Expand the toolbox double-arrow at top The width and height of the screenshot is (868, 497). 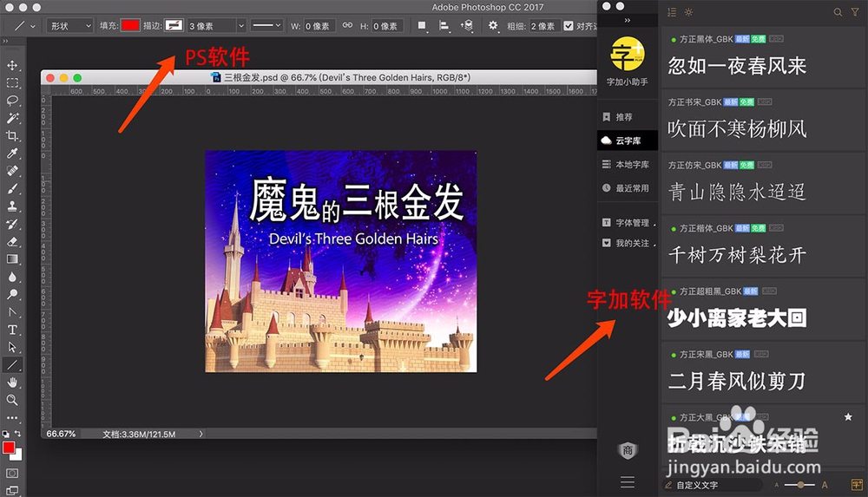click(x=5, y=41)
